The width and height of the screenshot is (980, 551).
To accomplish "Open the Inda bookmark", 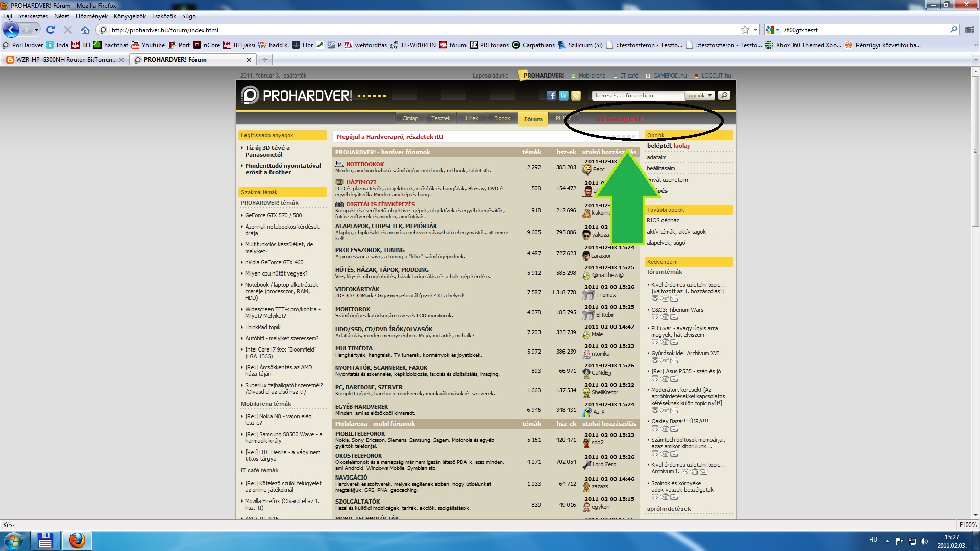I will [57, 45].
